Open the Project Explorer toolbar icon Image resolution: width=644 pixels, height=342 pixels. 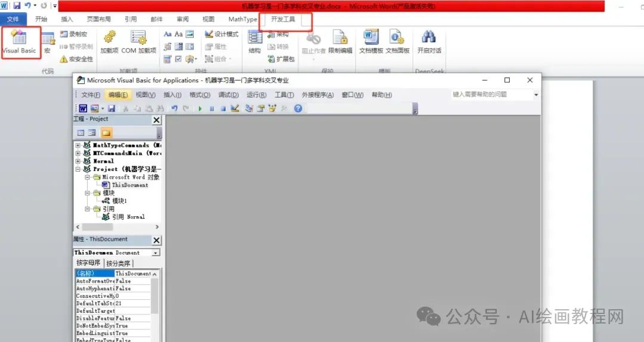coord(249,108)
